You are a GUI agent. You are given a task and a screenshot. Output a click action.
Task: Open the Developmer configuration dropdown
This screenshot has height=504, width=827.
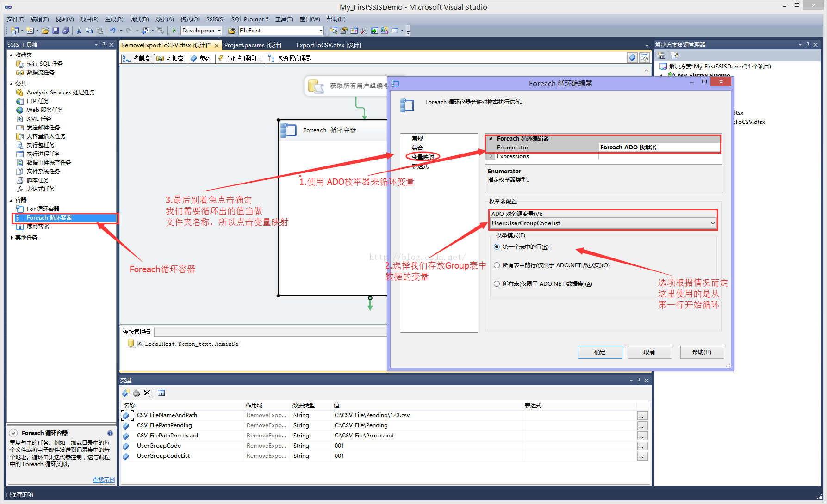point(201,31)
